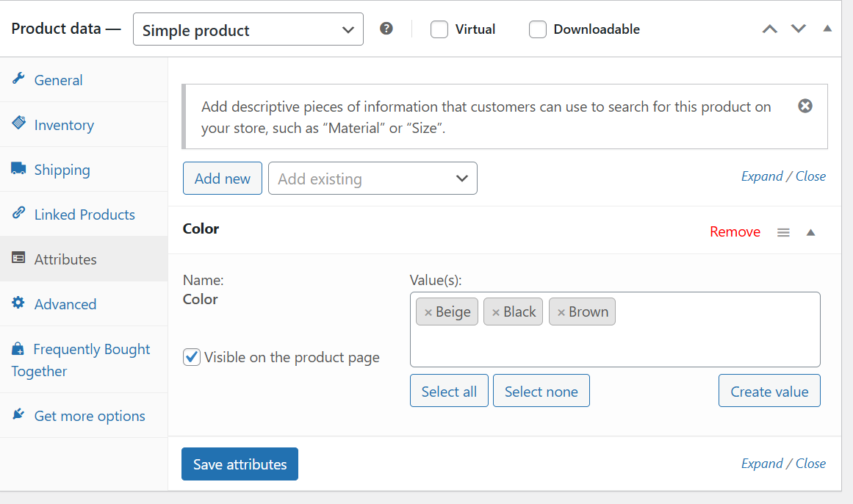853x504 pixels.
Task: Move the Product data panel down
Action: (x=798, y=29)
